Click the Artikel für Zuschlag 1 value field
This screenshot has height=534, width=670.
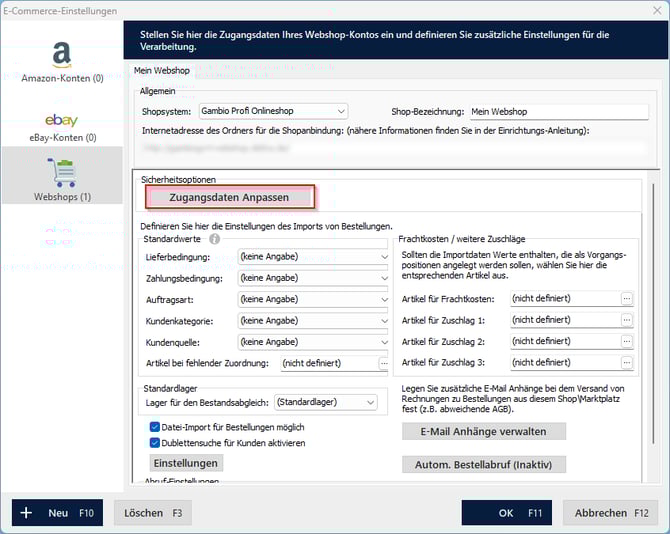565,320
